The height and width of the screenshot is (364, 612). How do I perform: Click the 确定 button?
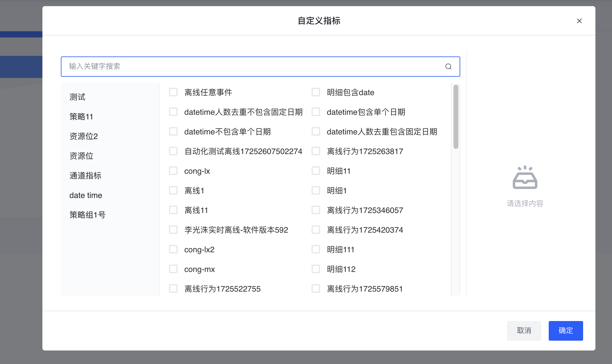click(566, 331)
